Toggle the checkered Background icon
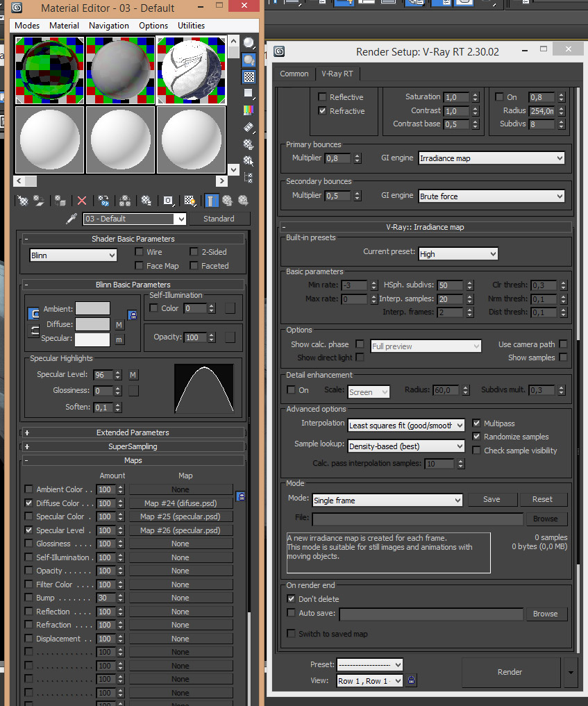Screen dimensions: 588x706 249,76
